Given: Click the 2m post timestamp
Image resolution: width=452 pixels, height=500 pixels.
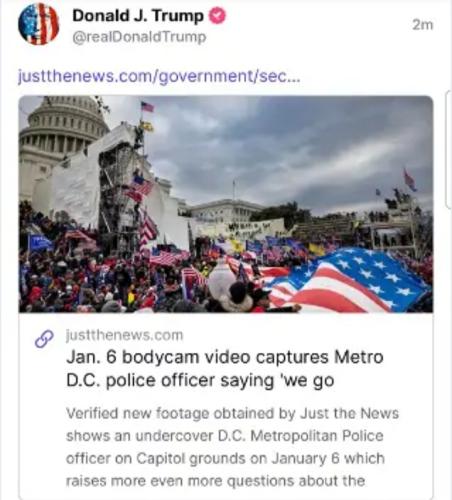Looking at the screenshot, I should coord(423,25).
